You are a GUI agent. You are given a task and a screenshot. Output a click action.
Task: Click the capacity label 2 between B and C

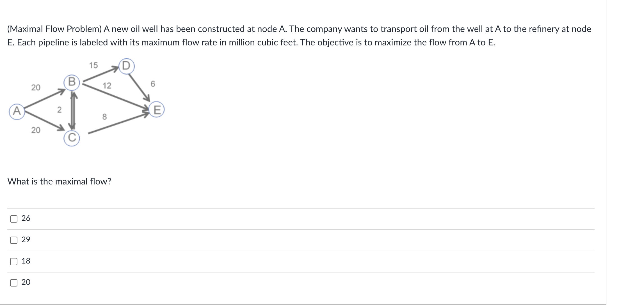pos(59,110)
